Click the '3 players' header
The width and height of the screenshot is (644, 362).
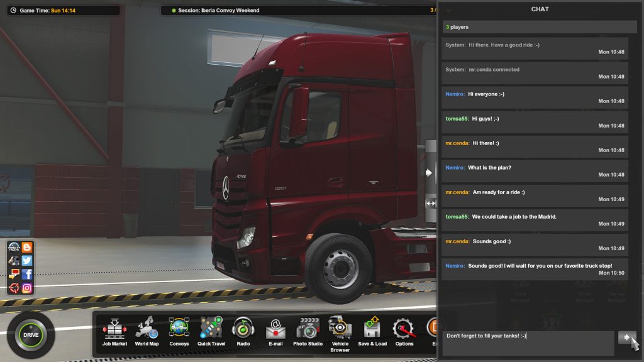click(x=539, y=27)
